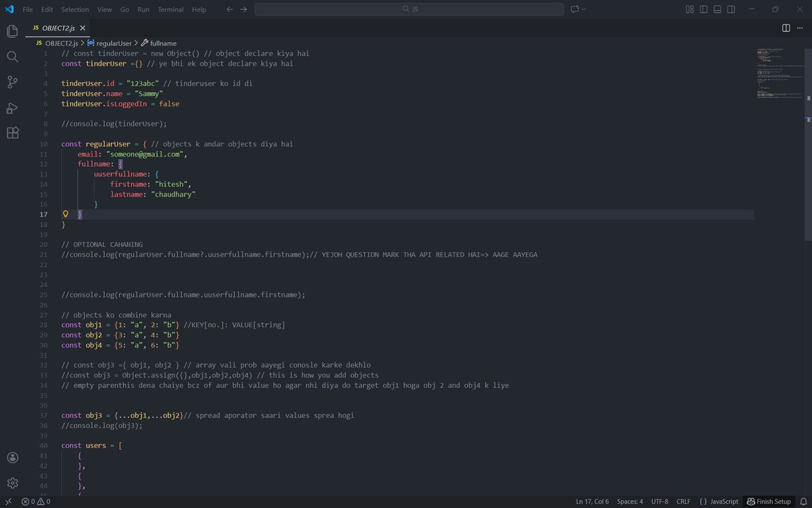Open the remote window indicator
812x508 pixels.
pos(7,501)
